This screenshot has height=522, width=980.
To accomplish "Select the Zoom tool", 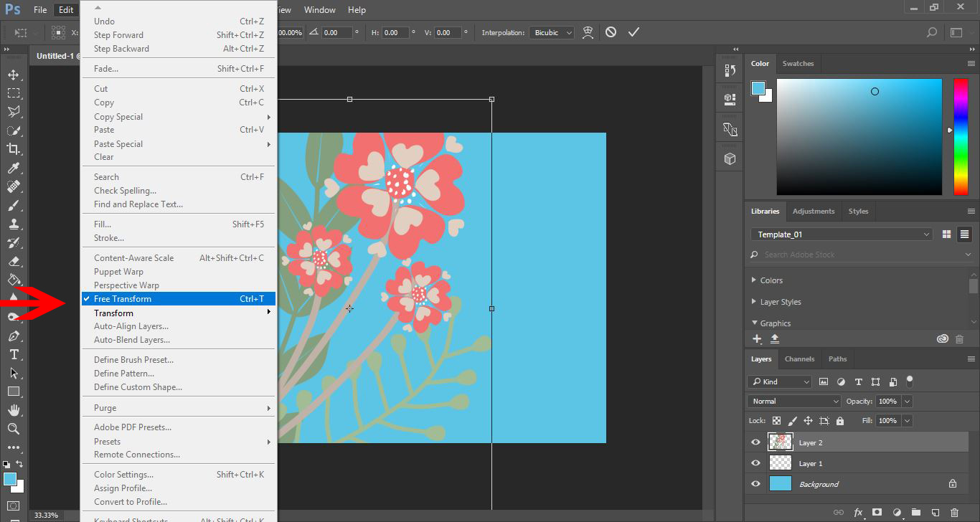I will point(14,429).
